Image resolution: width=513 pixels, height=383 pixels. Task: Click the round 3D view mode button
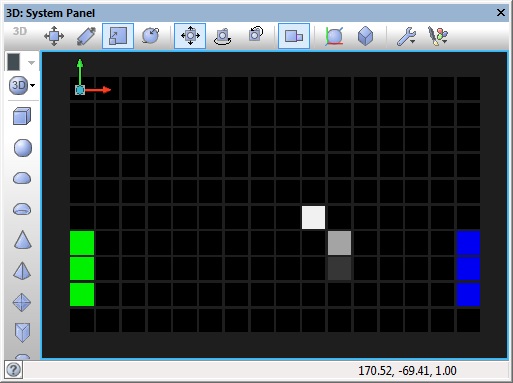(18, 85)
